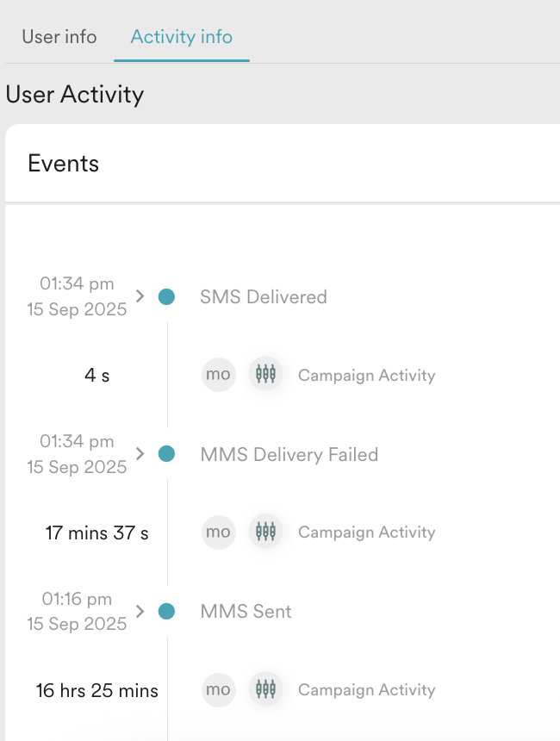Switch to the User info tab
This screenshot has height=741, width=560.
point(59,37)
